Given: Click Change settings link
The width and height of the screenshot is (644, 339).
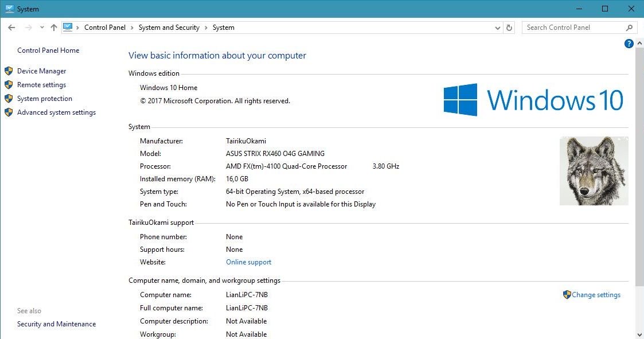Looking at the screenshot, I should (596, 295).
